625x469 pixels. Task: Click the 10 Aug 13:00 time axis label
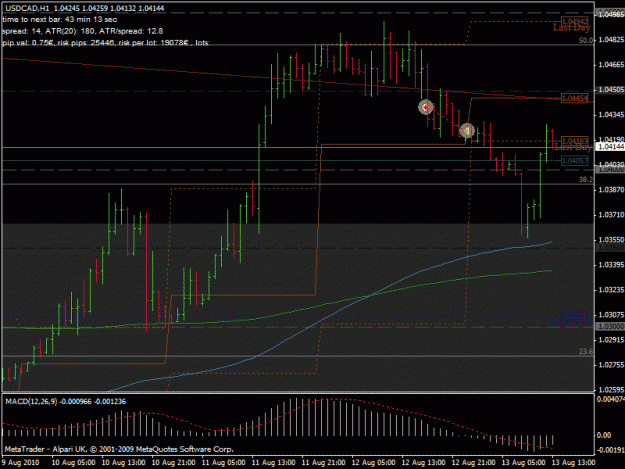coord(124,463)
